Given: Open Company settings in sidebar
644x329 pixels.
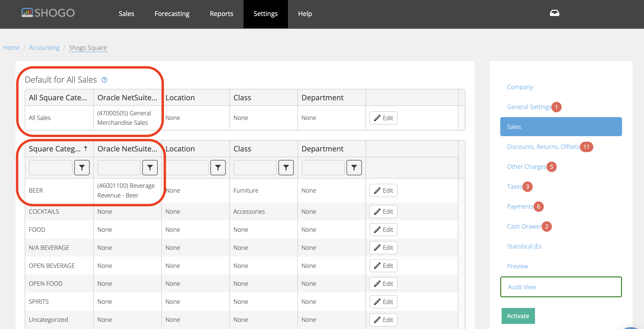Looking at the screenshot, I should pyautogui.click(x=520, y=87).
